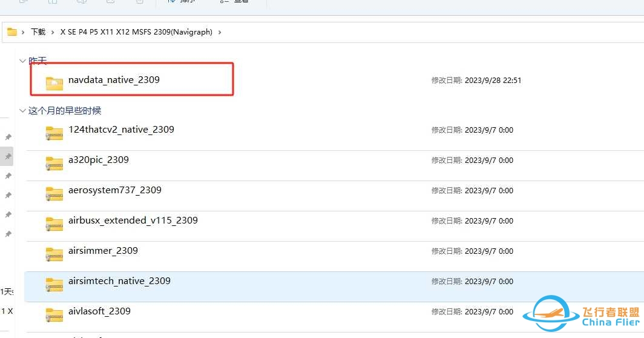Select the a320pic_2309 zip folder icon
The height and width of the screenshot is (338, 644).
(x=54, y=163)
